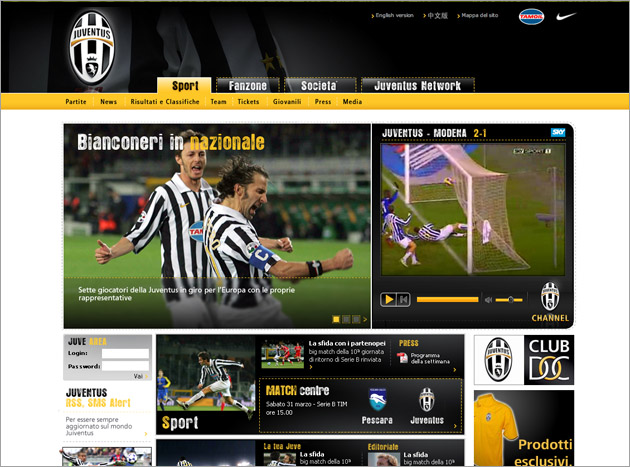This screenshot has height=467, width=630.
Task: Switch to the Sport tab
Action: (184, 85)
